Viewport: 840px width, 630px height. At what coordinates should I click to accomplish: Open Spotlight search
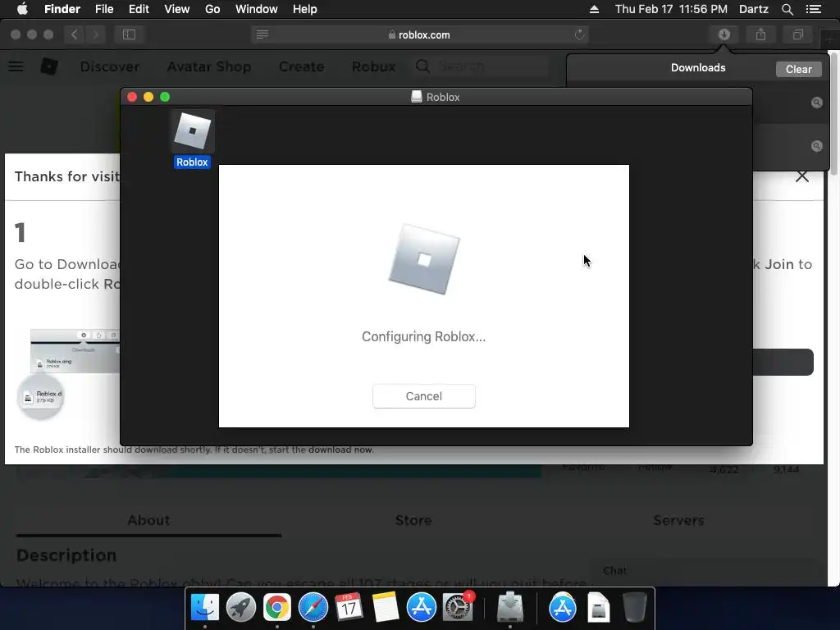[787, 9]
